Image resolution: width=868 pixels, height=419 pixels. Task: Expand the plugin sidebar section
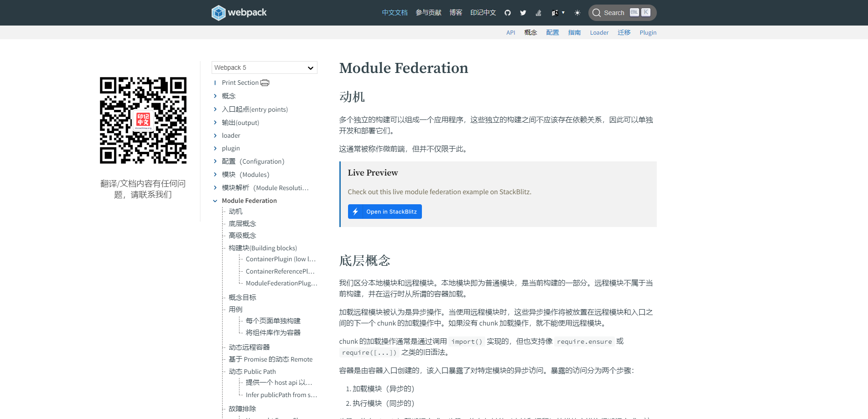[x=215, y=148]
